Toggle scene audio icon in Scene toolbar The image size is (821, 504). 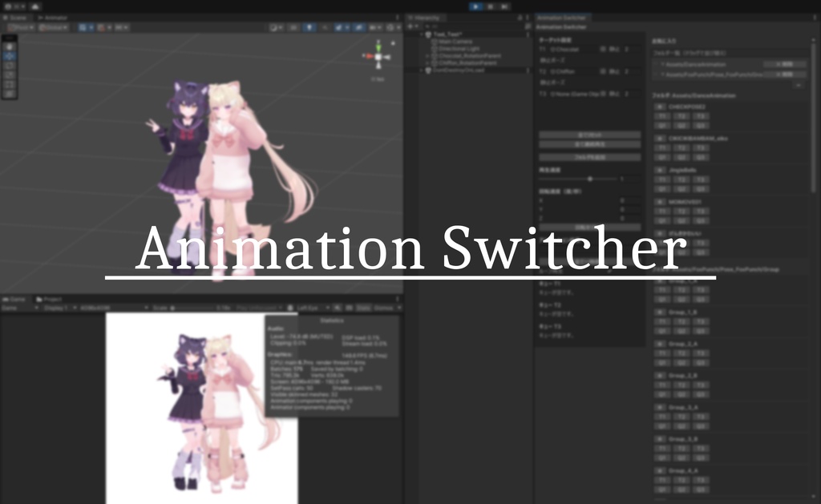tap(326, 27)
